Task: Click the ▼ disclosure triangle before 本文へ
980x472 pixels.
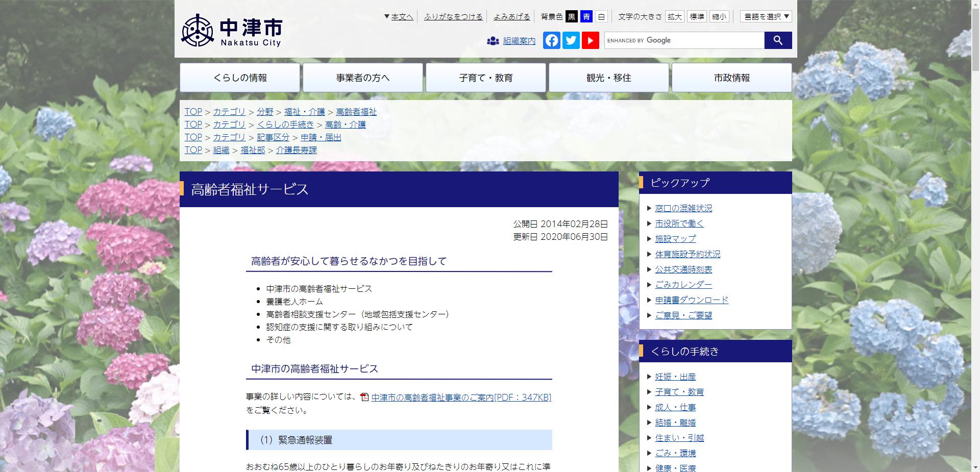Action: 387,16
